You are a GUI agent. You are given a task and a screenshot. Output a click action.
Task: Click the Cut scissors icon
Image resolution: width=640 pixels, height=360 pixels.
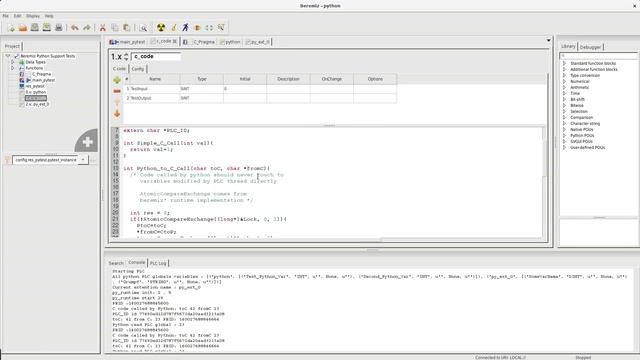(x=103, y=28)
